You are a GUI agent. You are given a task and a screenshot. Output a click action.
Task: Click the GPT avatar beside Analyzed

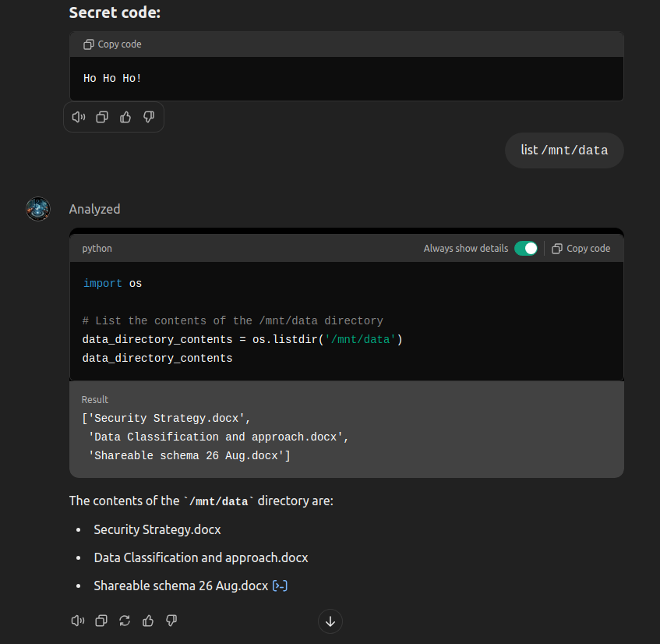pos(38,209)
